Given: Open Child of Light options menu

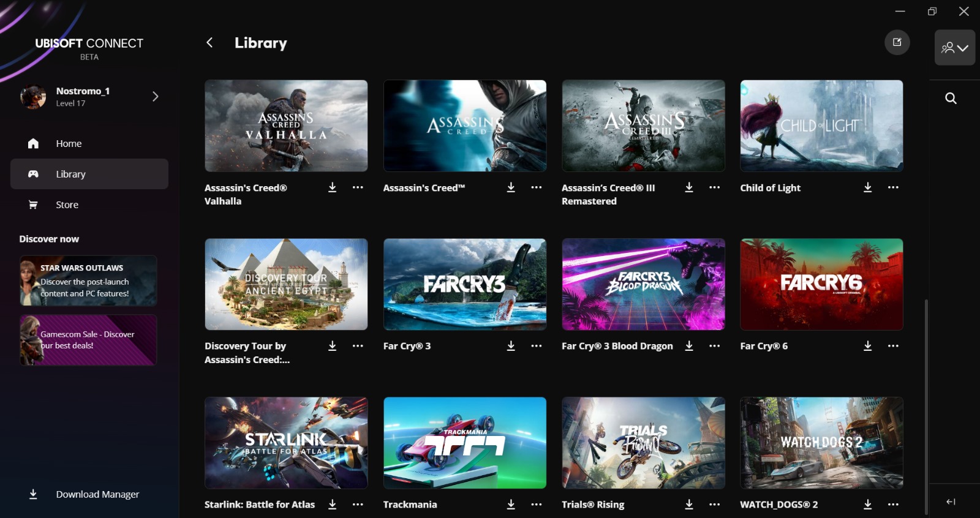Looking at the screenshot, I should 894,187.
